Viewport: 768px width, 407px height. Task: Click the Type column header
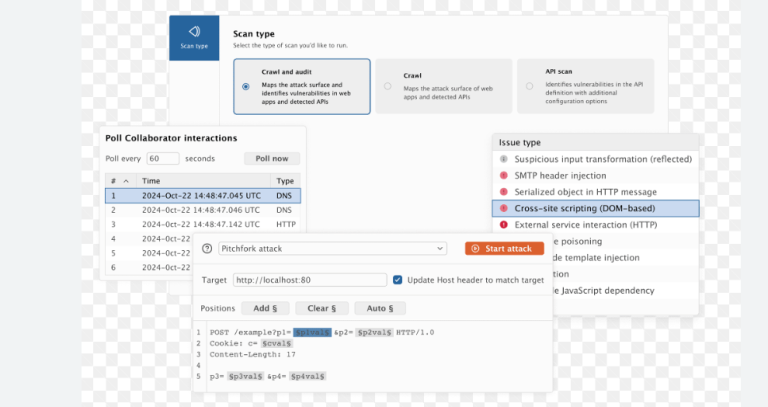286,181
